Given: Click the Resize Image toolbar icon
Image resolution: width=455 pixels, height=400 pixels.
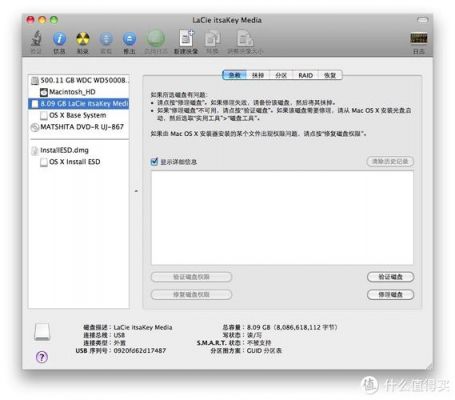Looking at the screenshot, I should click(x=245, y=38).
